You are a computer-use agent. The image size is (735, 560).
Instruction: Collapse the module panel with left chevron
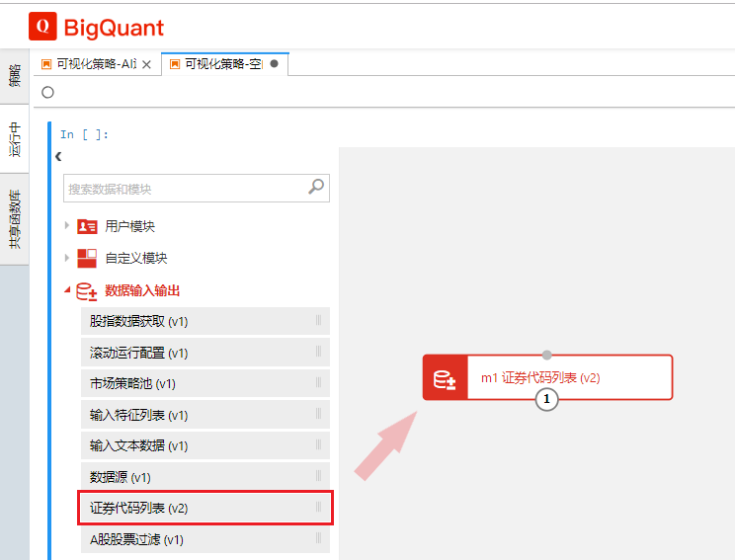pos(58,156)
